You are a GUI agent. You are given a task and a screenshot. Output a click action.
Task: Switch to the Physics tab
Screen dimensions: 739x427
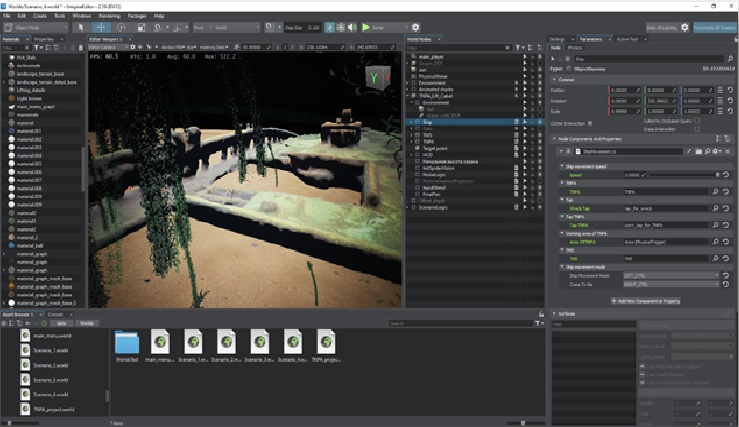575,47
